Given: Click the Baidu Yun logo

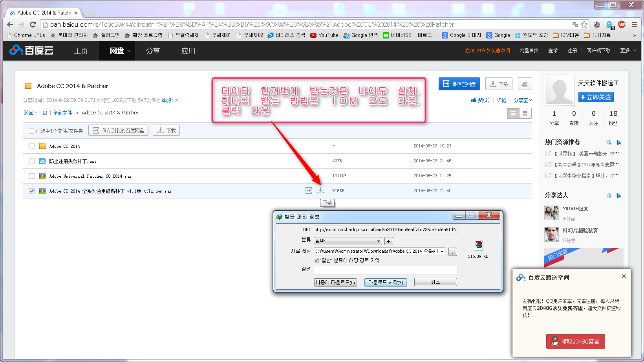Looking at the screenshot, I should click(x=31, y=50).
